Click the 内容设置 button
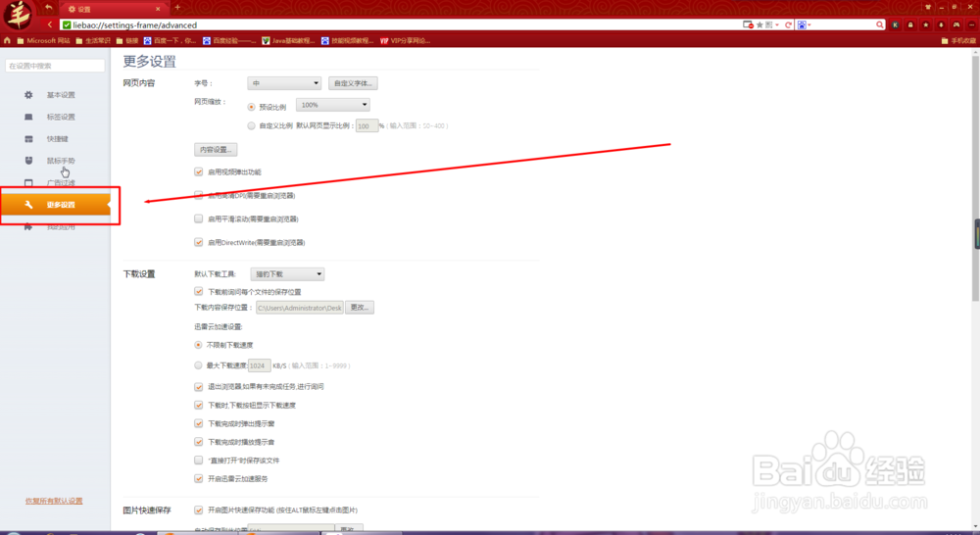This screenshot has height=535, width=980. pyautogui.click(x=216, y=149)
